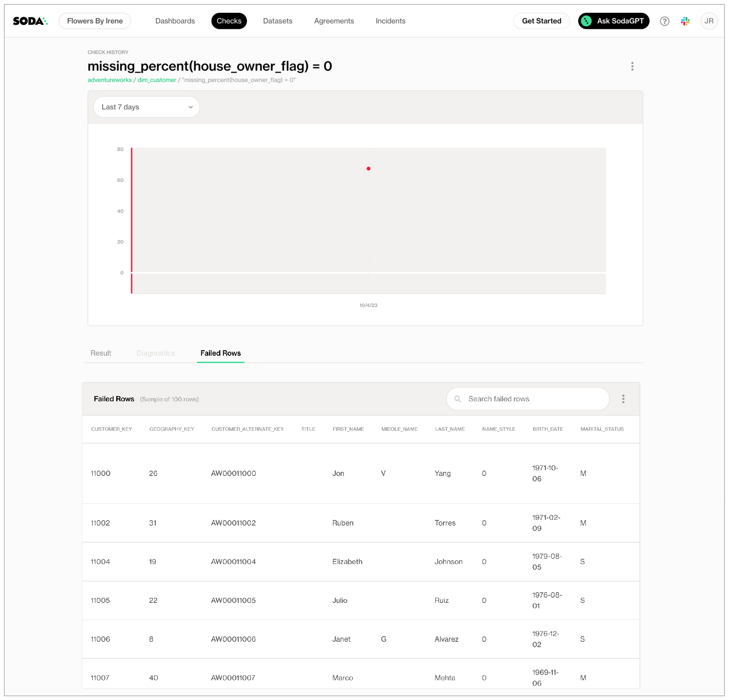Click the Failed Rows three-dot options icon
730x700 pixels.
click(624, 399)
